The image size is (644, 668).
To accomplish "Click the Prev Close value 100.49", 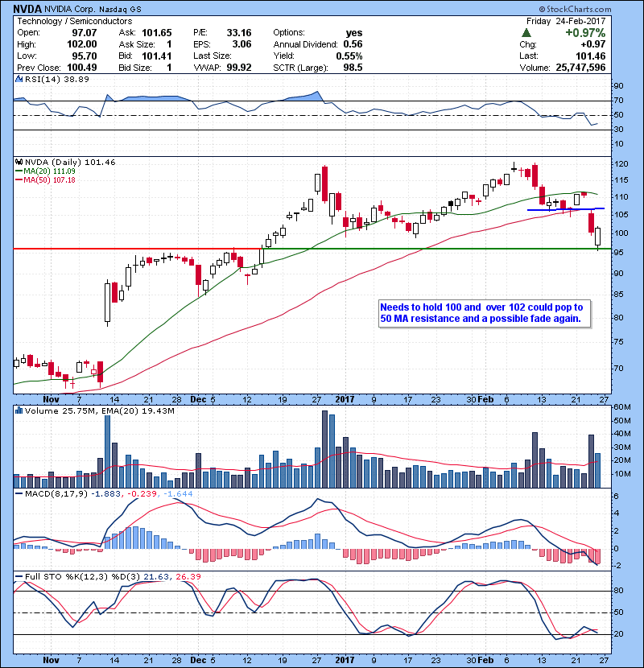I will click(x=82, y=68).
